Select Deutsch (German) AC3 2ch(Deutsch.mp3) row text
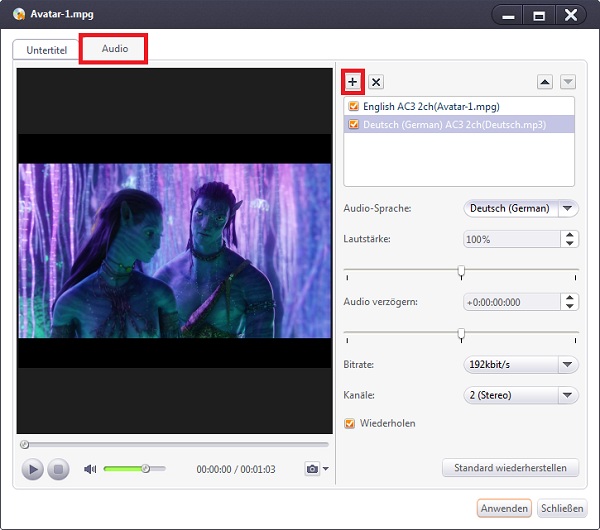Viewport: 600px width, 530px height. tap(455, 125)
